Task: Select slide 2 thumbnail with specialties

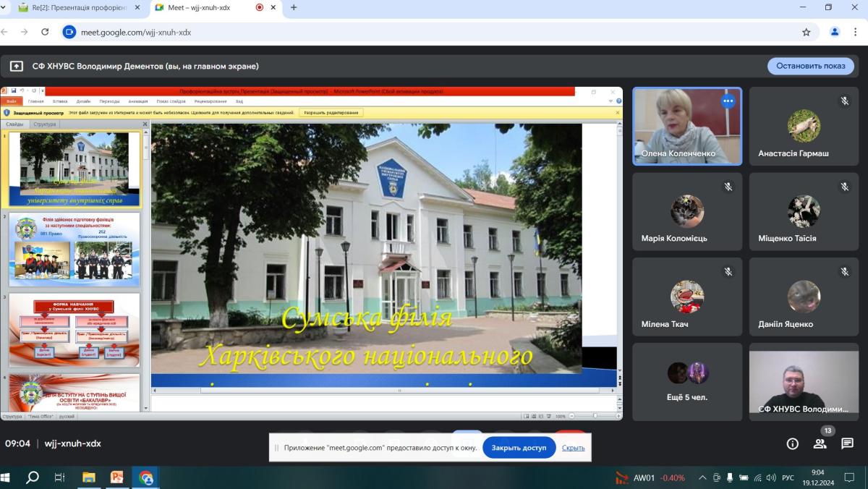Action: [x=75, y=250]
